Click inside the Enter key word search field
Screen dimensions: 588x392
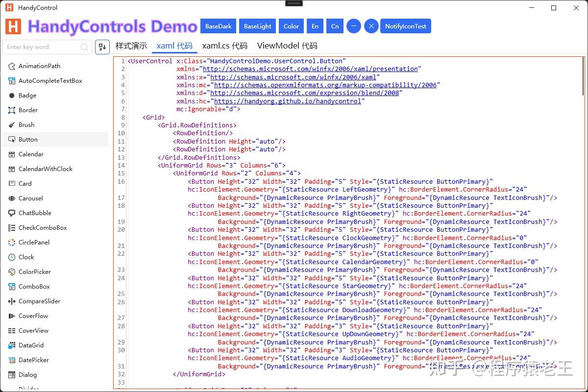[44, 47]
